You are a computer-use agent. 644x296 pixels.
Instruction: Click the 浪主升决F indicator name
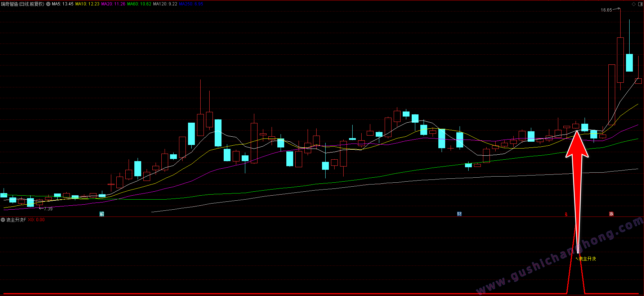pos(16,220)
